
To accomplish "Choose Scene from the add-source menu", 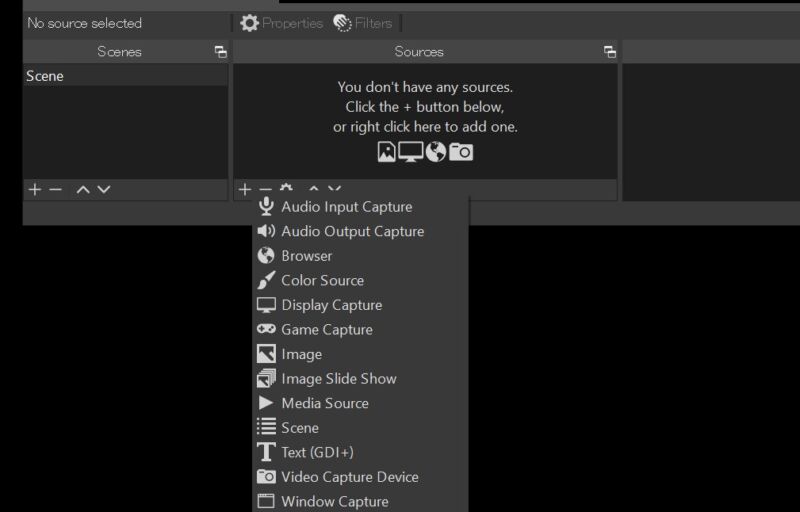I will (300, 428).
